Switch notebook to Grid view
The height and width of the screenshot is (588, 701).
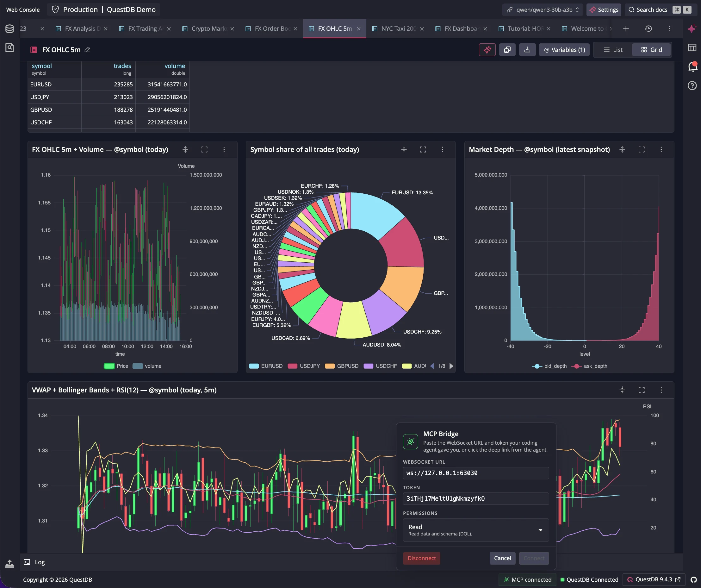tap(651, 50)
